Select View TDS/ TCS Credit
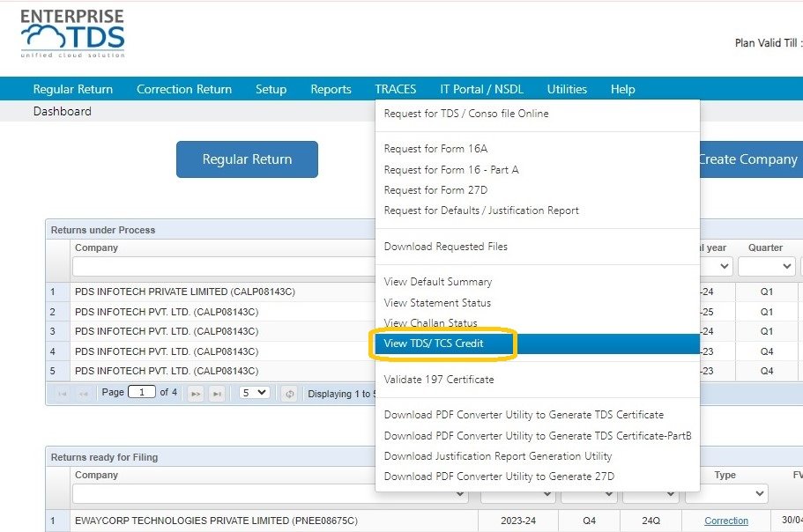The height and width of the screenshot is (532, 803). (x=537, y=344)
